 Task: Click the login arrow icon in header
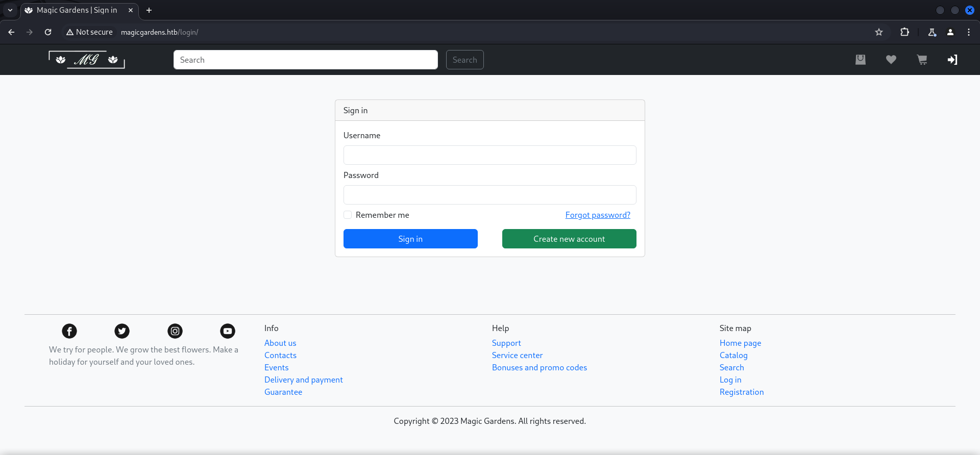[x=952, y=60]
